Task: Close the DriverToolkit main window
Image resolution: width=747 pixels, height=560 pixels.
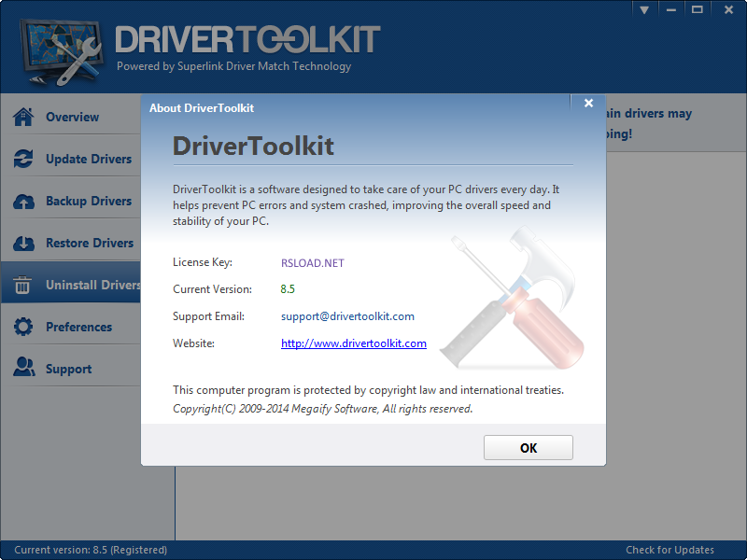Action: coord(728,9)
